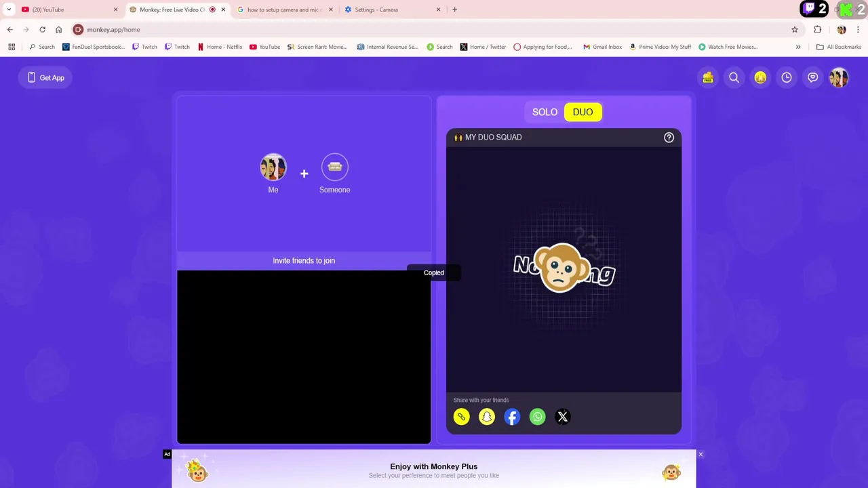This screenshot has width=868, height=488.
Task: Open match history clock icon
Action: point(787,78)
